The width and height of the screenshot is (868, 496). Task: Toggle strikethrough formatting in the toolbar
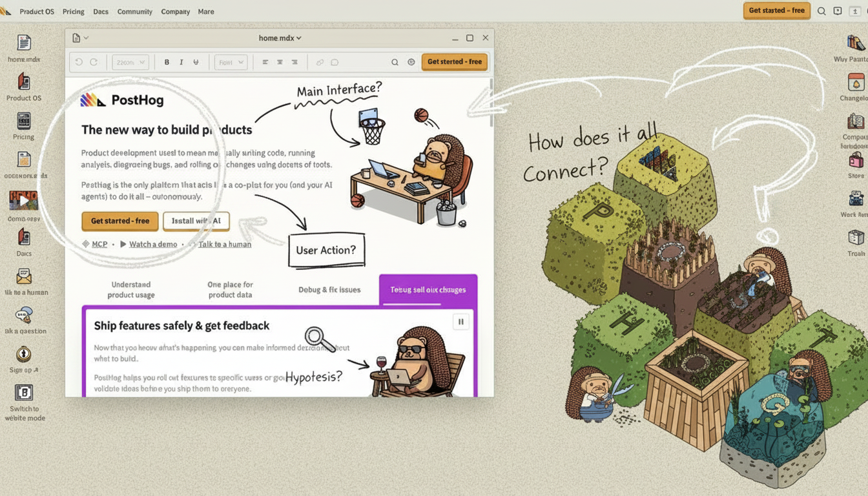click(x=196, y=62)
